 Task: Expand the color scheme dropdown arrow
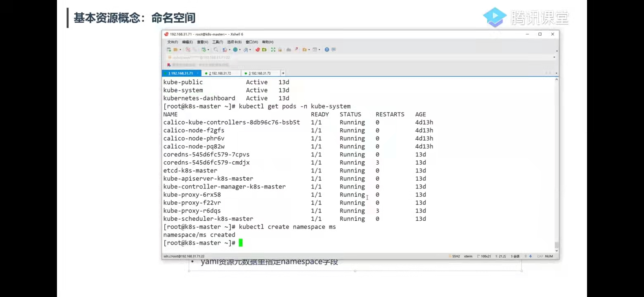click(229, 50)
